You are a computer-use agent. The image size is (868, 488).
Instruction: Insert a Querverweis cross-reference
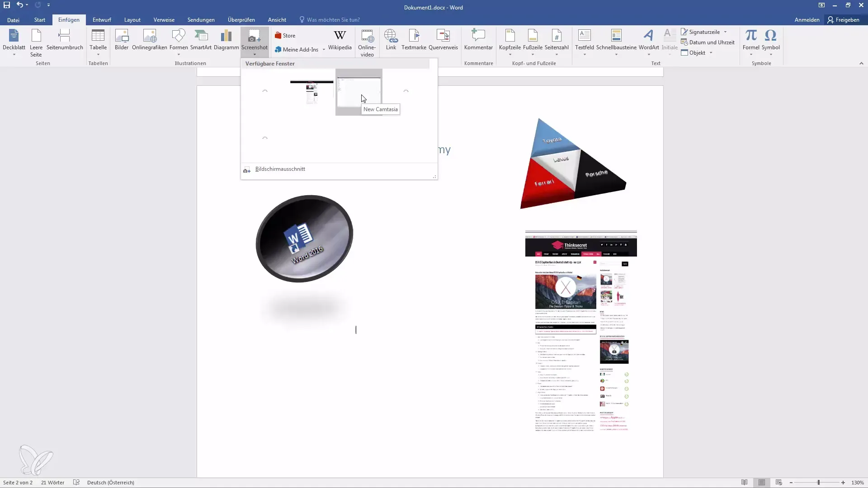pos(443,40)
